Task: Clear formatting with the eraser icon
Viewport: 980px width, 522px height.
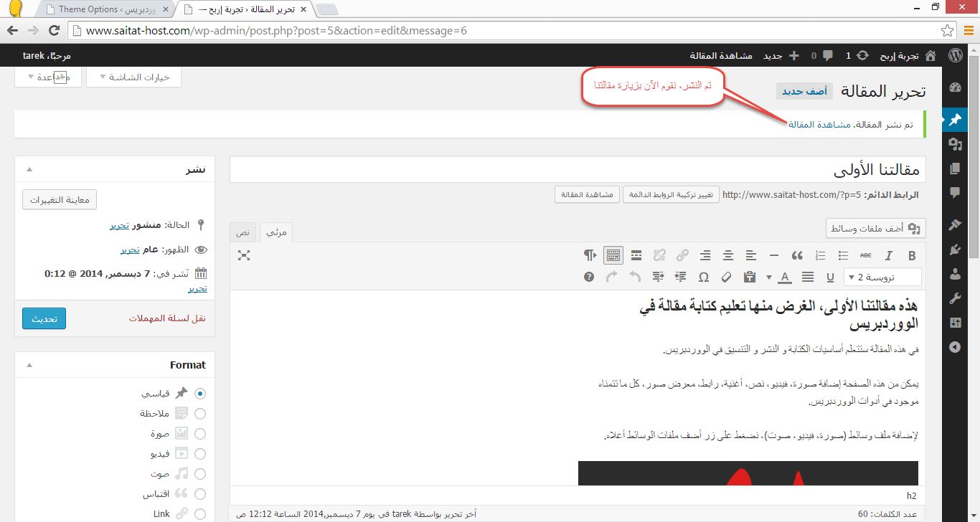Action: [x=727, y=277]
